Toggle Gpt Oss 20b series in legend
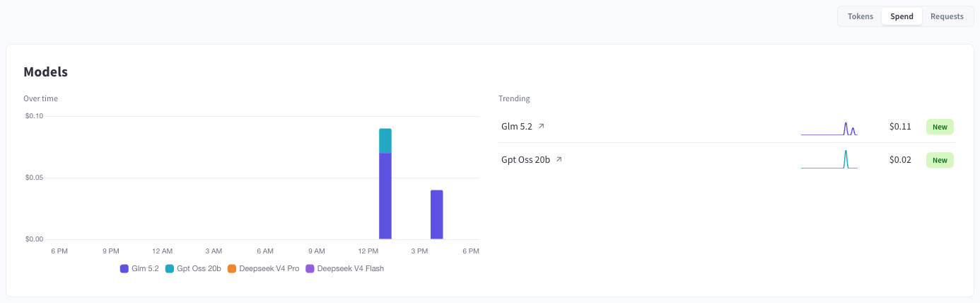The image size is (980, 303). tap(193, 268)
